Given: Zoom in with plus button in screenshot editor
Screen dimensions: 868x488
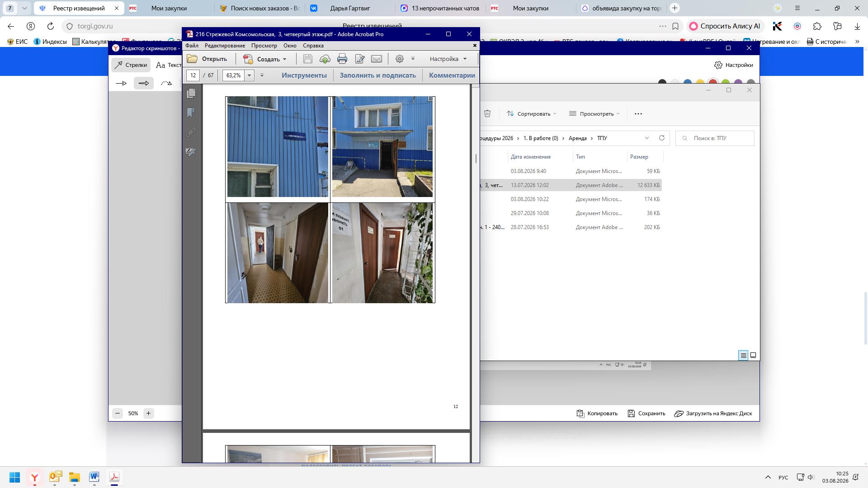Looking at the screenshot, I should pyautogui.click(x=148, y=413).
